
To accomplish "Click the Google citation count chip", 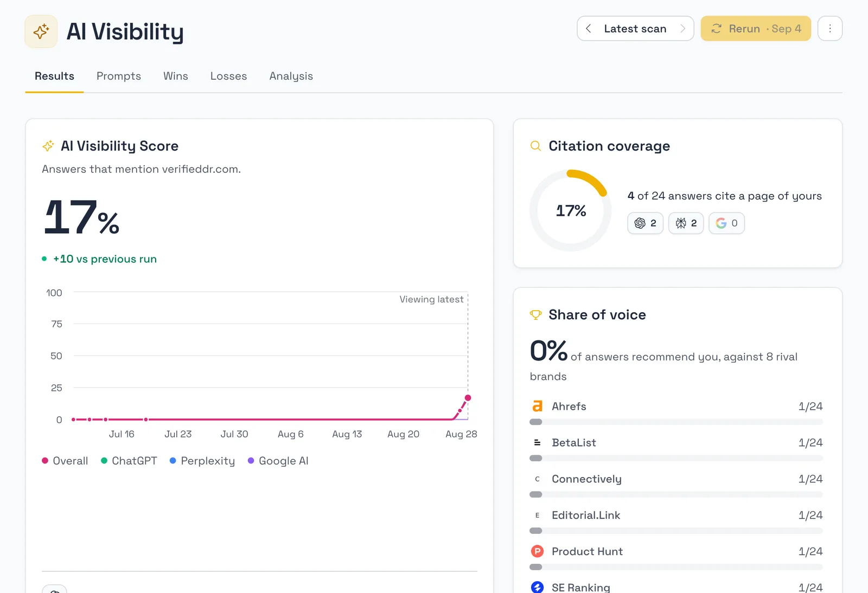I will coord(727,223).
